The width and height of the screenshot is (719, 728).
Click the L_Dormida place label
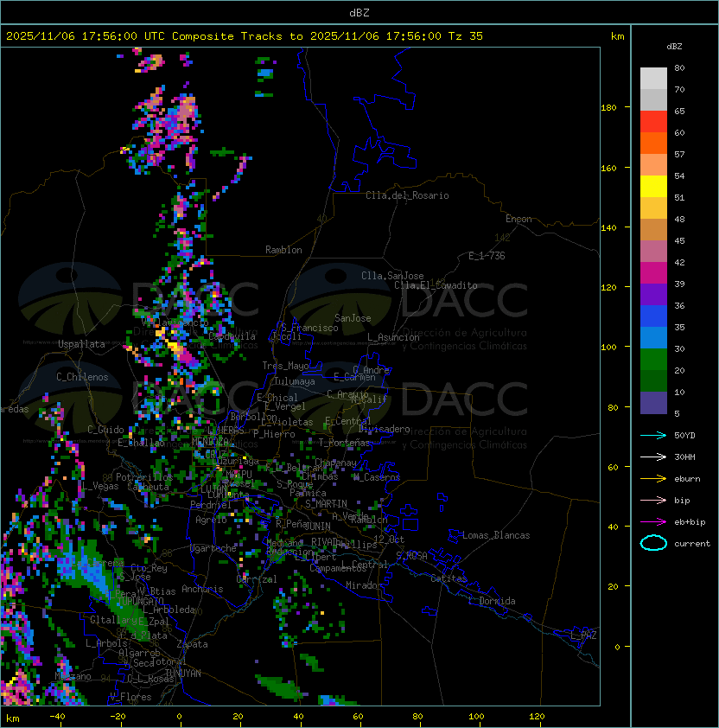(x=492, y=601)
